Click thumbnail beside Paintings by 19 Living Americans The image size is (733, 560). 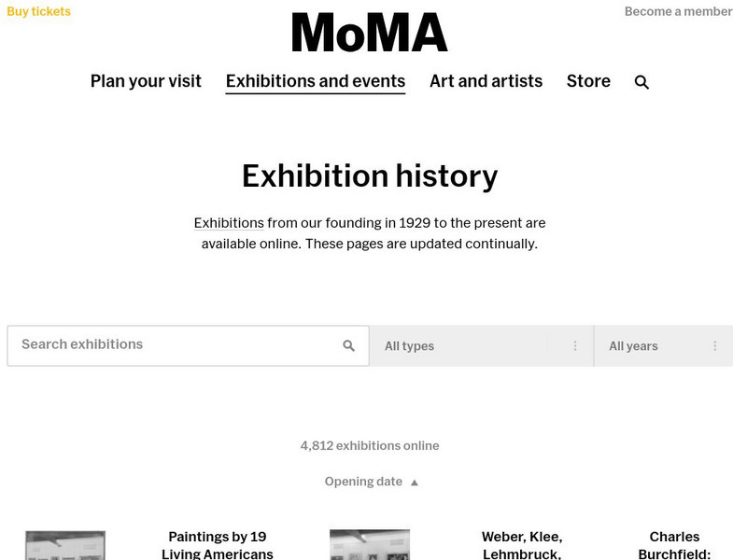pos(65,546)
